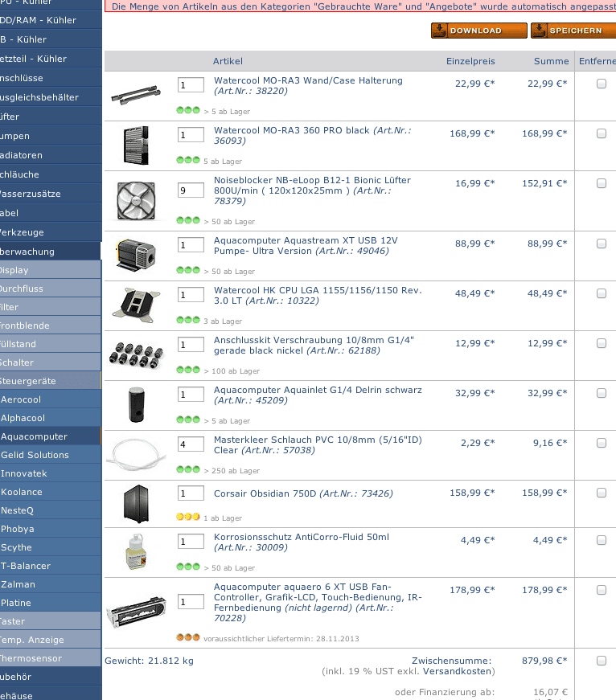The width and height of the screenshot is (616, 700).
Task: Open MO-RA3 Wand/Case Halterung thumbnail
Action: [x=136, y=95]
